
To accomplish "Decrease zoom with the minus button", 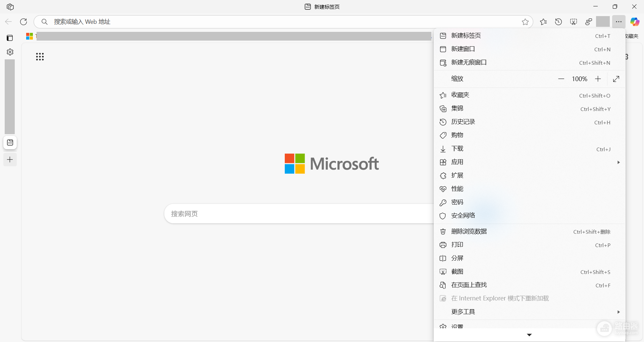I will click(x=561, y=79).
